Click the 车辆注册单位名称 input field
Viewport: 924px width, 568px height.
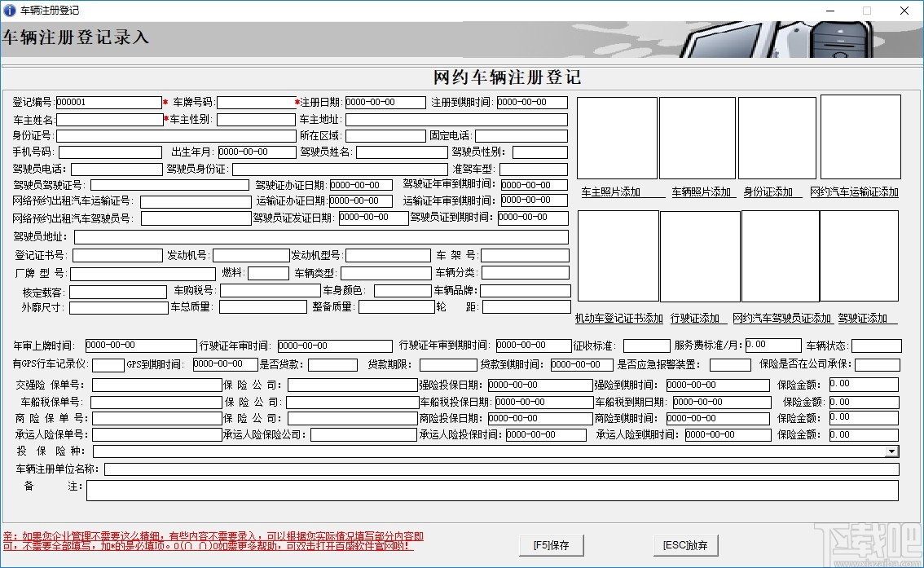[x=501, y=469]
